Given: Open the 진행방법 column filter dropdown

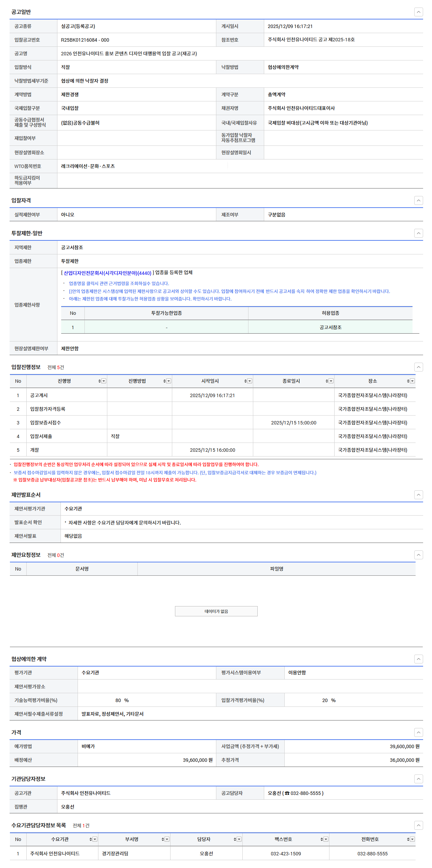Looking at the screenshot, I should click(169, 381).
